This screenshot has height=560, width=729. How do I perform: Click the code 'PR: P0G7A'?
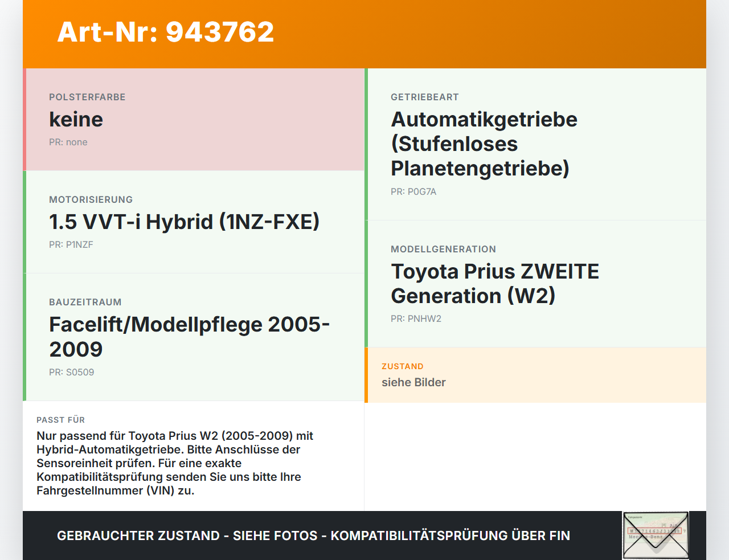click(413, 192)
